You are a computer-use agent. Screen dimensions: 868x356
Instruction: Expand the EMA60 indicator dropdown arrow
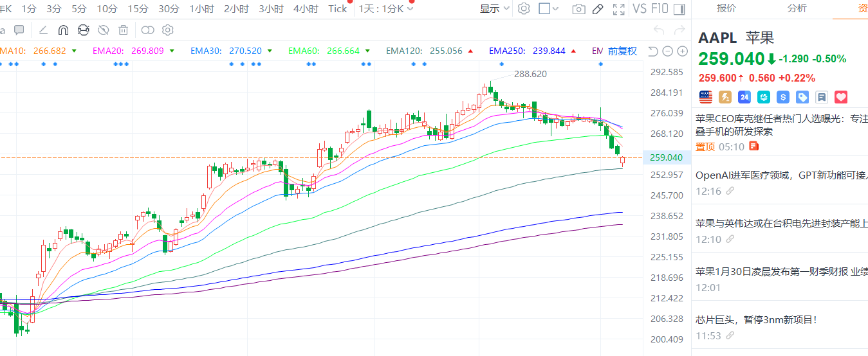[367, 51]
